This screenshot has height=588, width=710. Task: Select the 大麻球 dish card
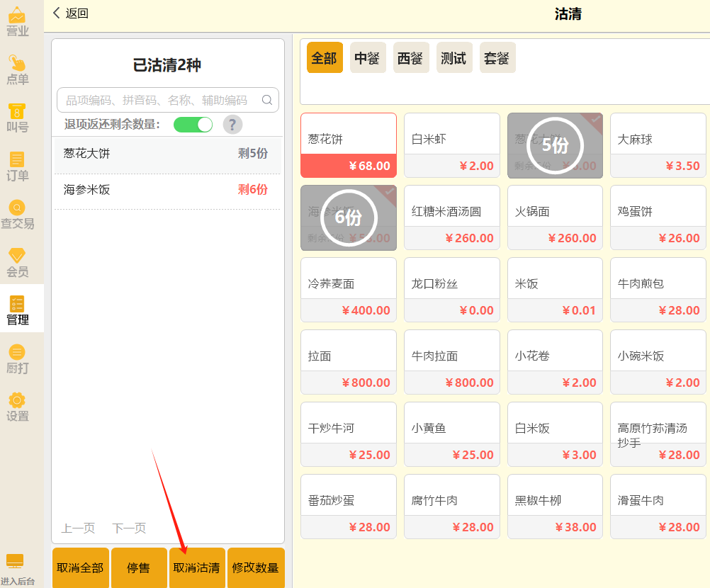658,145
